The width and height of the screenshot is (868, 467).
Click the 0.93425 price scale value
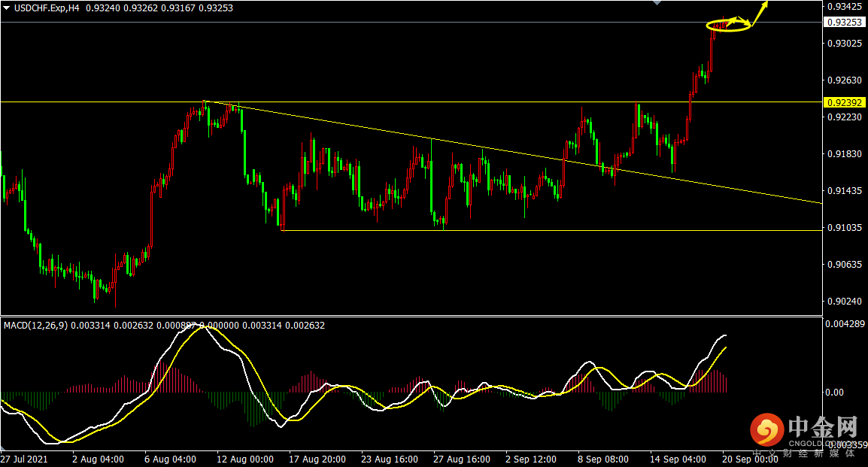[x=844, y=7]
